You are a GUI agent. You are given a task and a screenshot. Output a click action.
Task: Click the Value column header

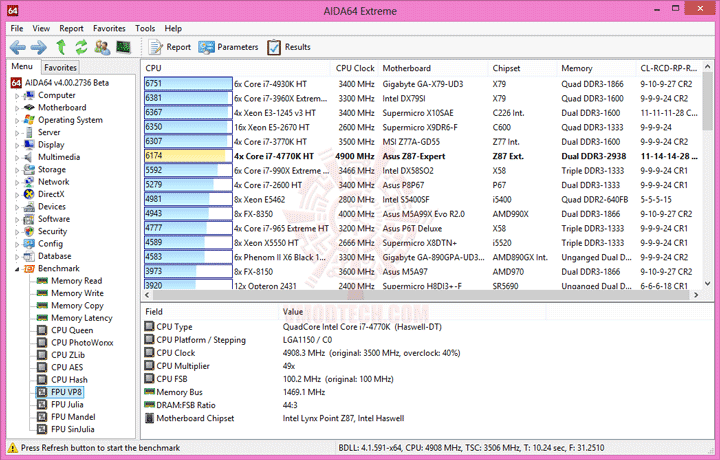(x=412, y=312)
